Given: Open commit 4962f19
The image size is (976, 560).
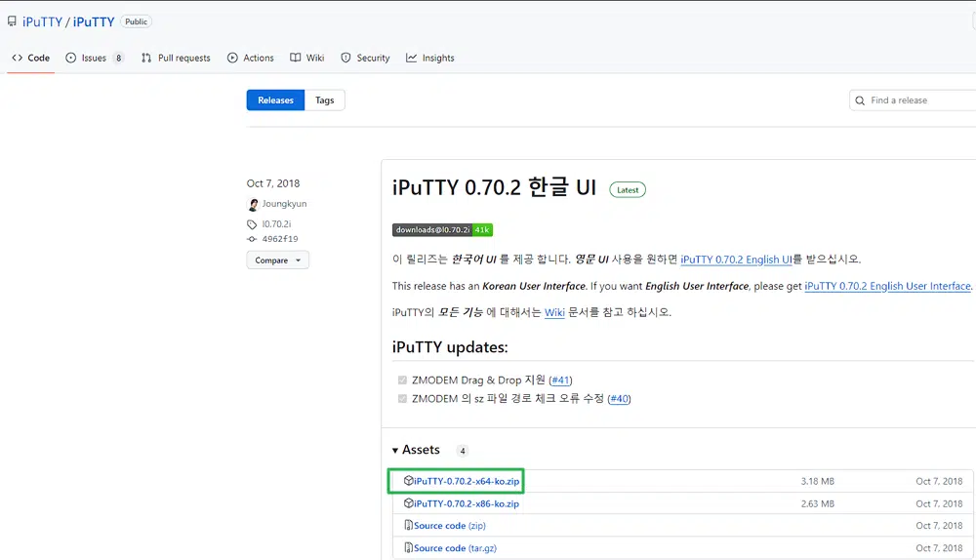Looking at the screenshot, I should (280, 239).
